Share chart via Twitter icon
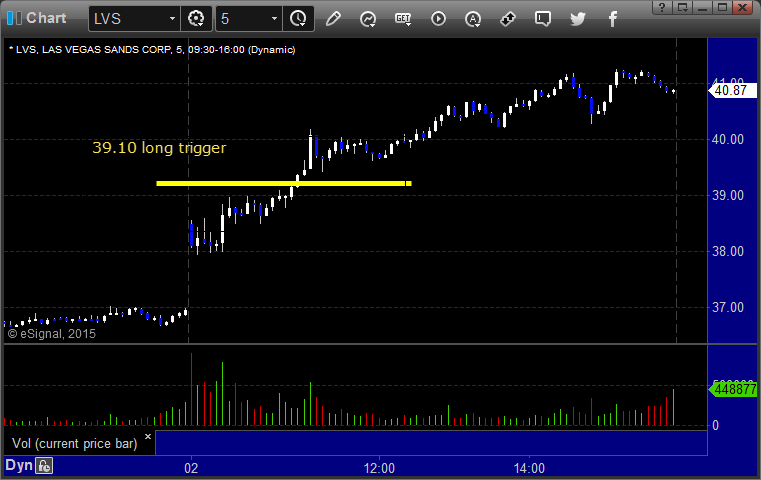 point(578,19)
